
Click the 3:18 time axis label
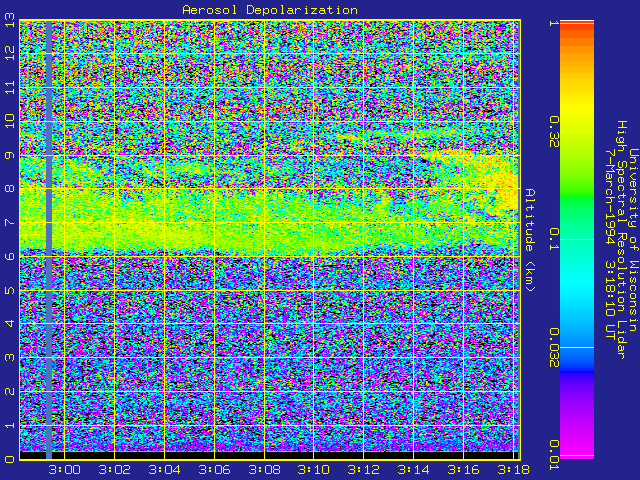coord(513,470)
